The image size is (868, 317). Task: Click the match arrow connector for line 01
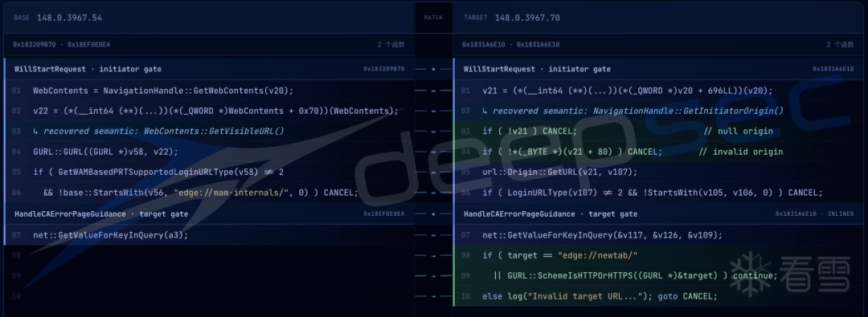point(433,91)
